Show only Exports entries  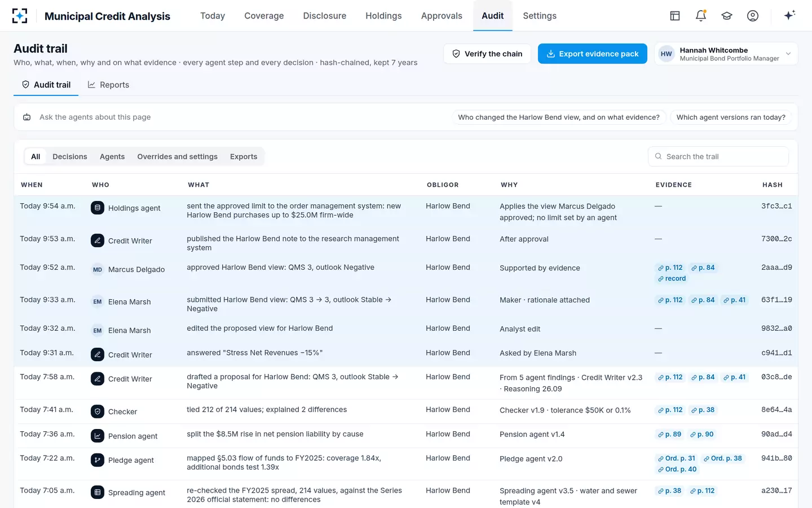click(244, 156)
